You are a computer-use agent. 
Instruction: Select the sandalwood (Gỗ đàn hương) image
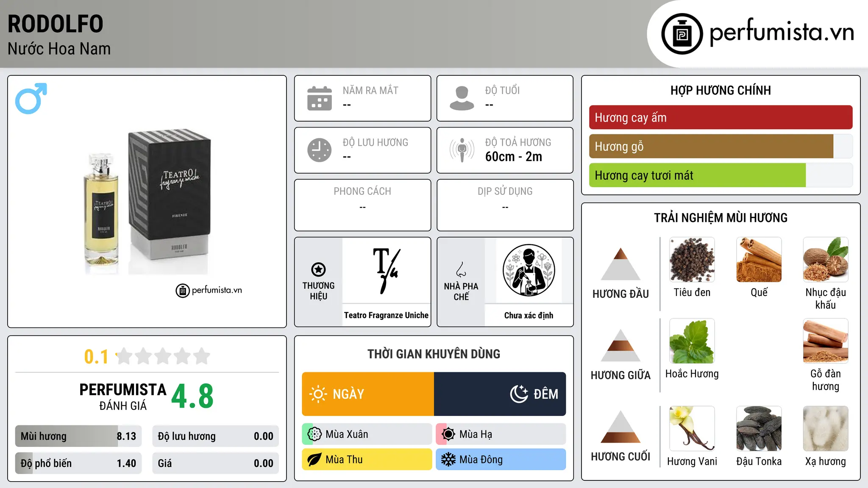tap(826, 341)
